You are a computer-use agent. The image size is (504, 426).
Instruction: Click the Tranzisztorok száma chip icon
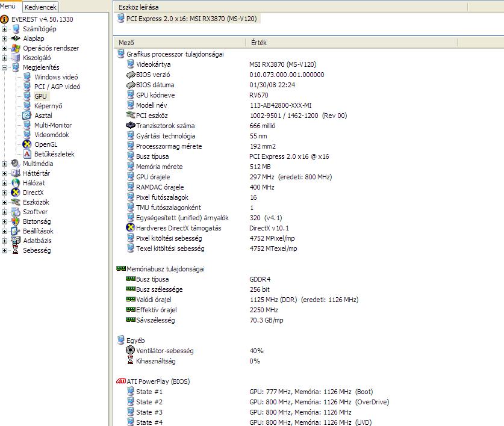coord(130,125)
